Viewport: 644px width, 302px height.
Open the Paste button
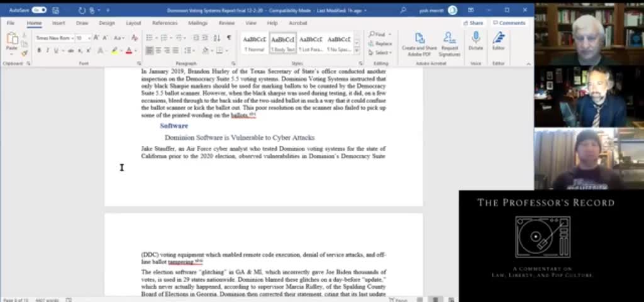[x=12, y=43]
